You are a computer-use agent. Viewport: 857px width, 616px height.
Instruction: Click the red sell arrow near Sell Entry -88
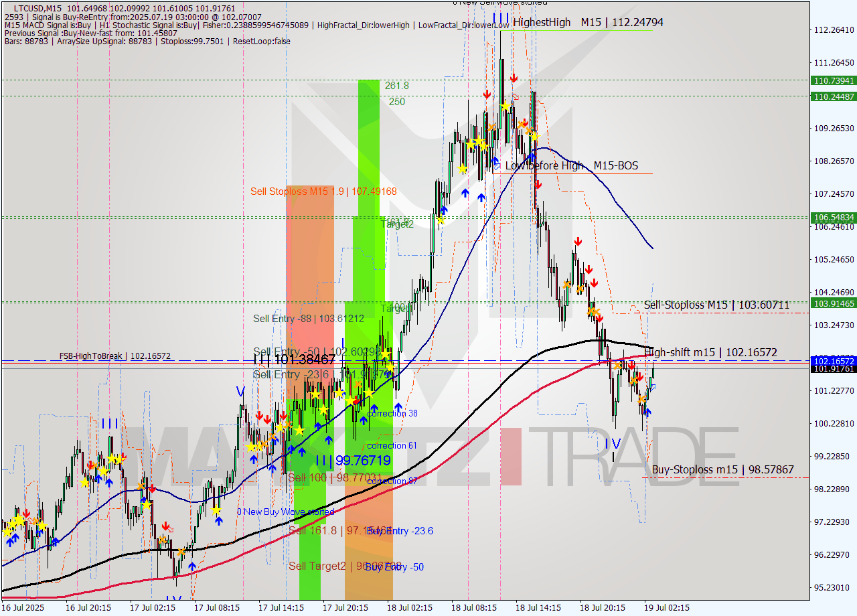click(260, 415)
